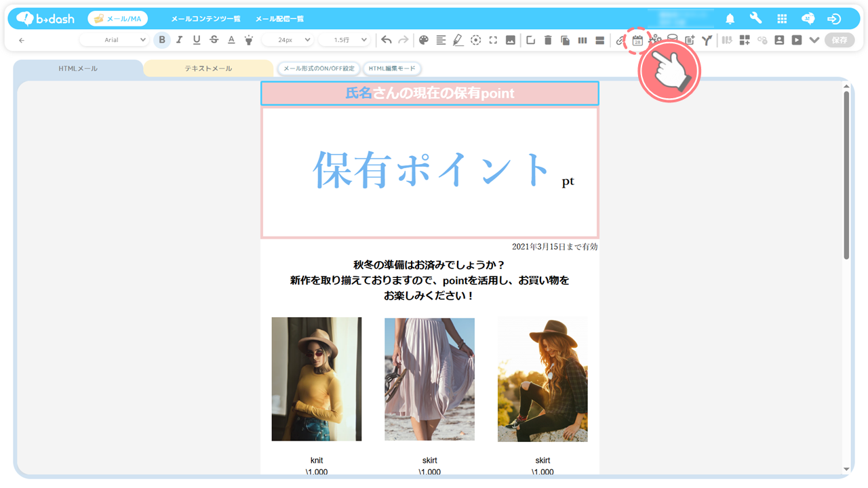Click the scrollbar down arrow
Screen dimensions: 868x488
(846, 469)
